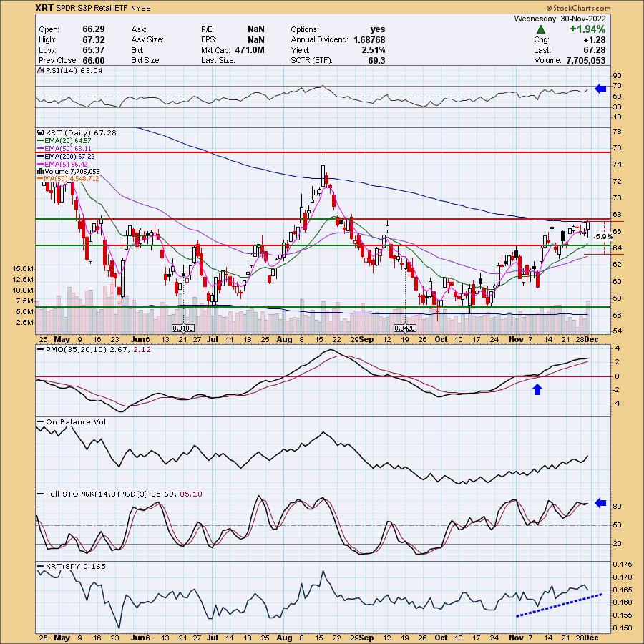
Task: Click the -5.9% stop annotation
Action: 603,237
